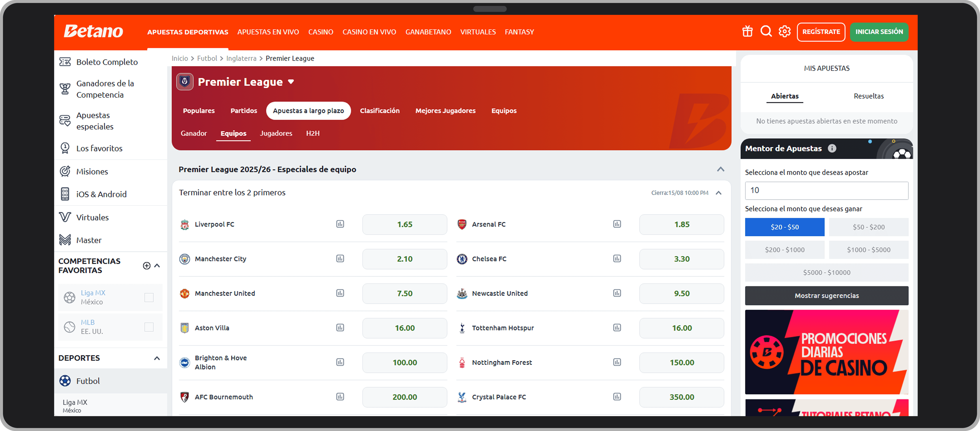Open the settings gear icon
The width and height of the screenshot is (980, 431).
pyautogui.click(x=784, y=32)
